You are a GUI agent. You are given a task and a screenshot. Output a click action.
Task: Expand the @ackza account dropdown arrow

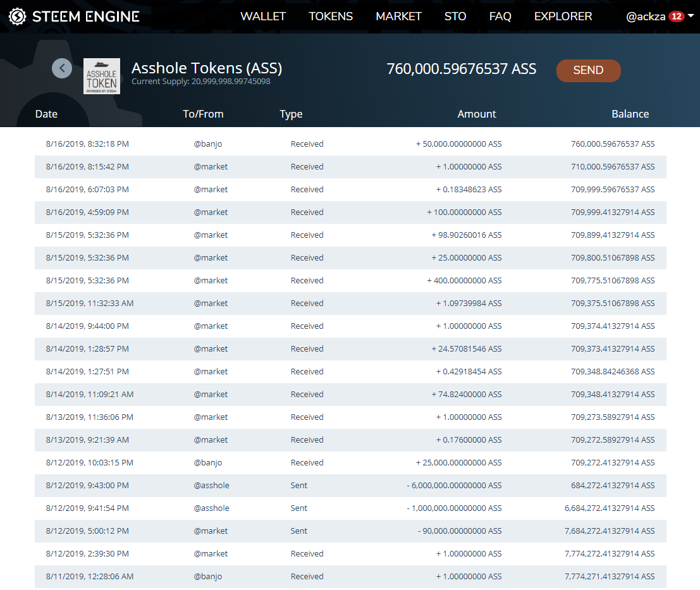tap(691, 16)
